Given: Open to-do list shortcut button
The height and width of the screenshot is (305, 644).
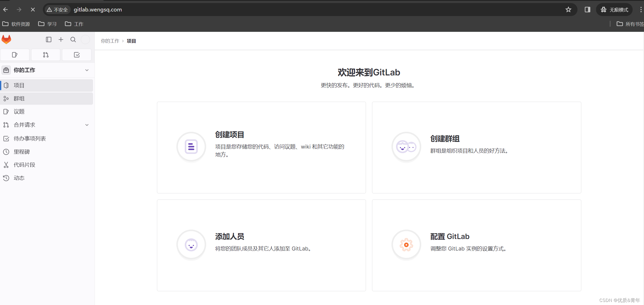Looking at the screenshot, I should click(77, 55).
